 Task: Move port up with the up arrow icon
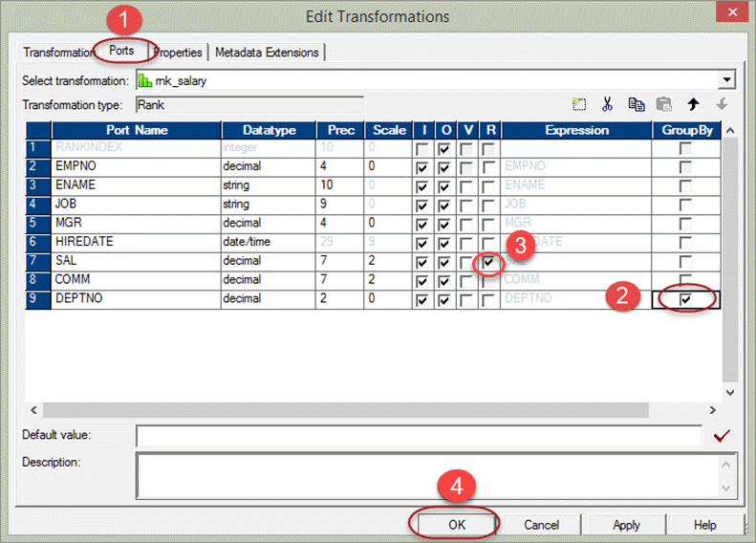click(x=693, y=104)
